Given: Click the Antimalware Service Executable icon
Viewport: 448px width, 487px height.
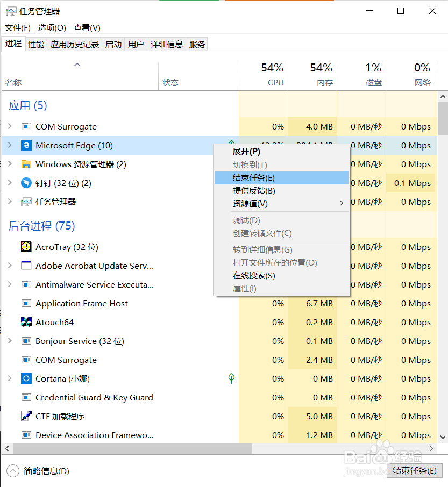Looking at the screenshot, I should 26,284.
